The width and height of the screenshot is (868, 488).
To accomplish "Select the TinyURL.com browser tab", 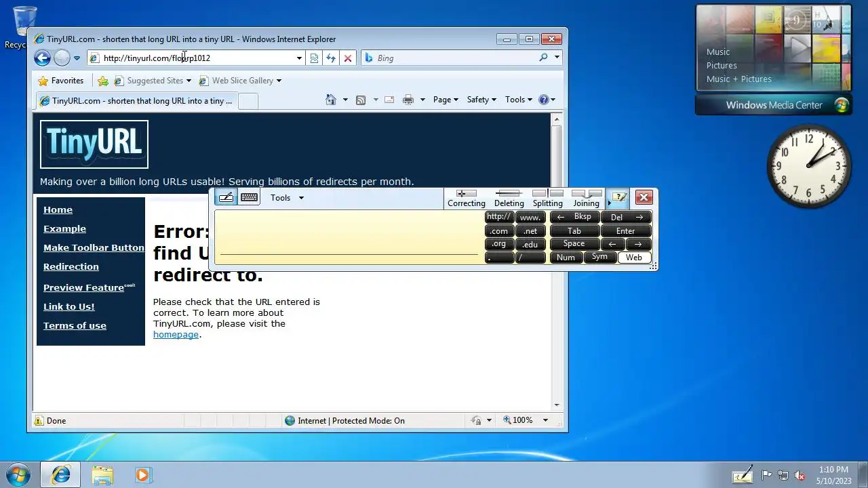I will (136, 101).
